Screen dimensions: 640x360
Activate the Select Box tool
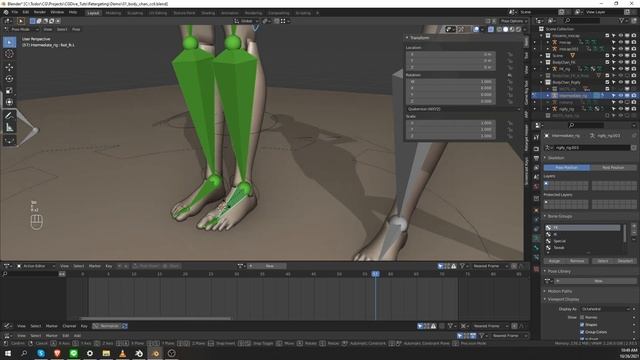coord(9,42)
